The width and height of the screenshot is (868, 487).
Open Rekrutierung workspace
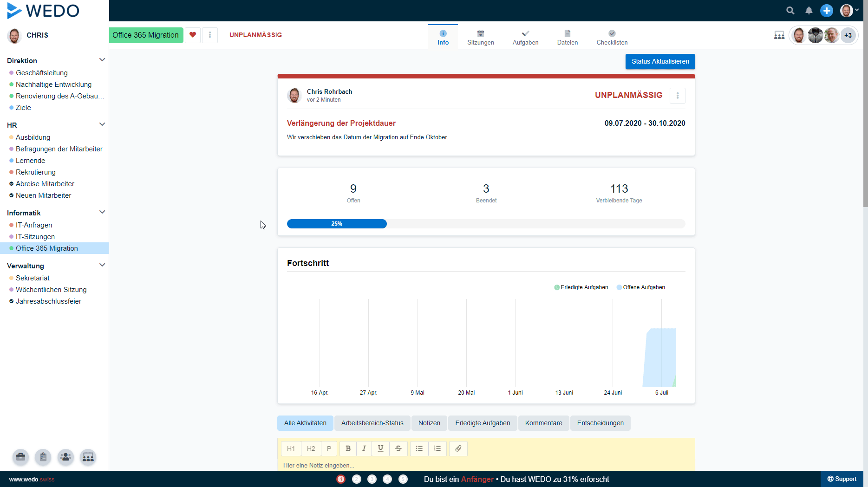pos(36,172)
